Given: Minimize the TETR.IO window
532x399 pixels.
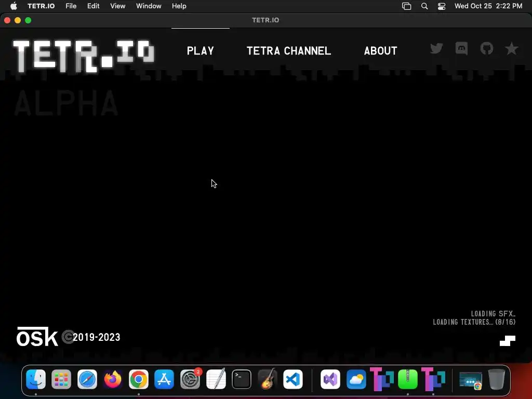Looking at the screenshot, I should pyautogui.click(x=18, y=20).
